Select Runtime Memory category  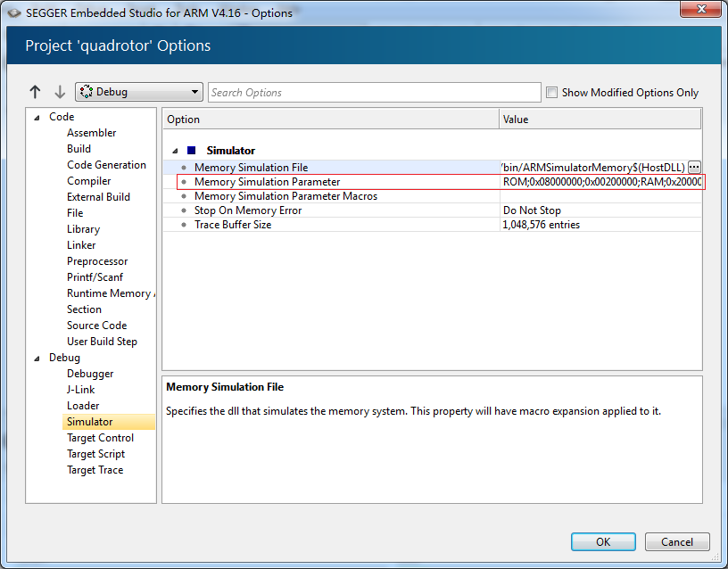(x=111, y=293)
